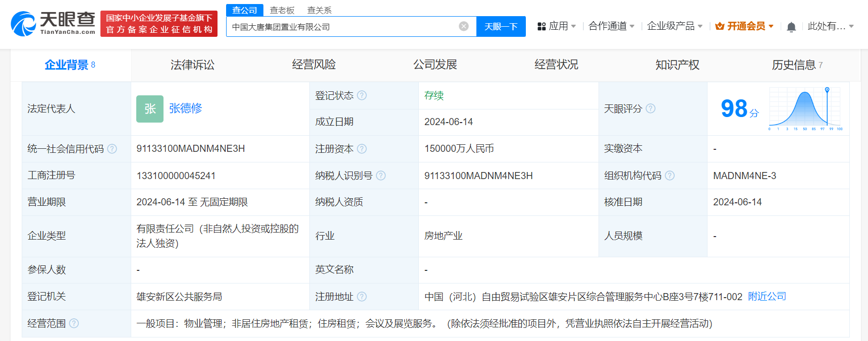This screenshot has width=868, height=341.
Task: Switch to the 法律诉讼 tab
Action: coord(192,65)
